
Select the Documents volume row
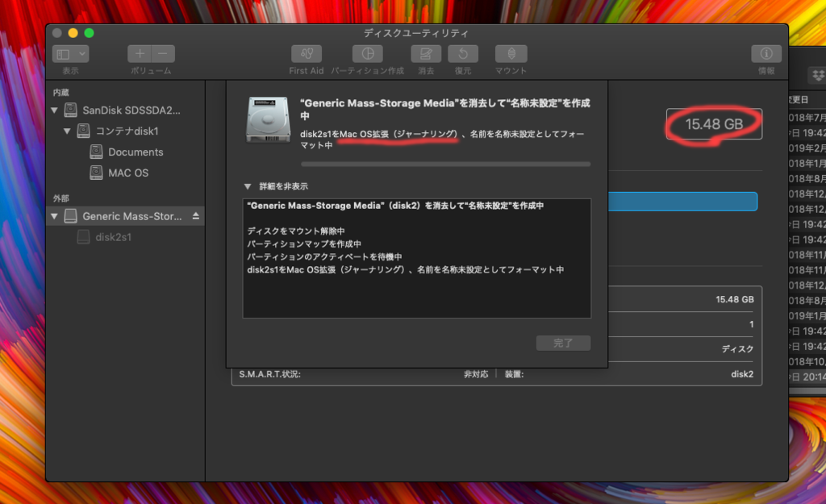(125, 152)
